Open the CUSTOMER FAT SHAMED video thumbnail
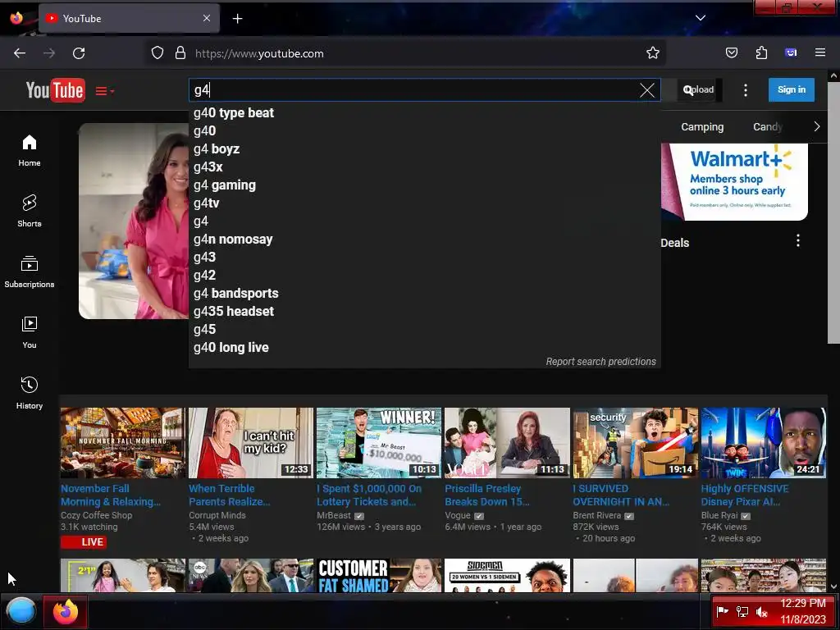 pyautogui.click(x=379, y=575)
